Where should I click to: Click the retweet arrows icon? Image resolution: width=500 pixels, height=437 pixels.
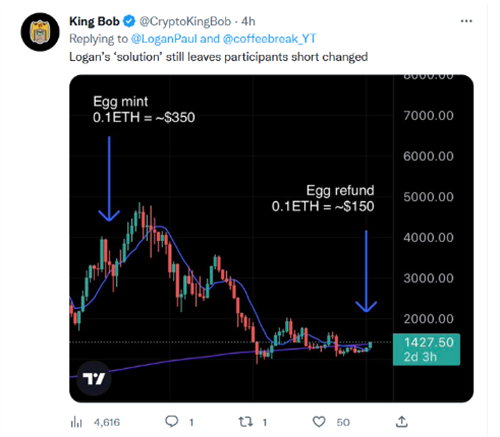tap(246, 422)
